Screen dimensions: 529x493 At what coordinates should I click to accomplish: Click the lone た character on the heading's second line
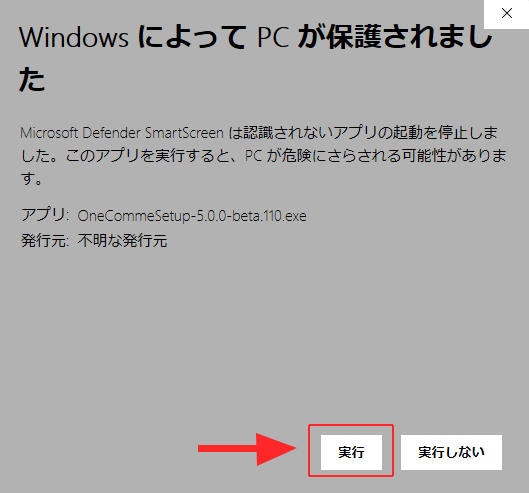click(32, 80)
